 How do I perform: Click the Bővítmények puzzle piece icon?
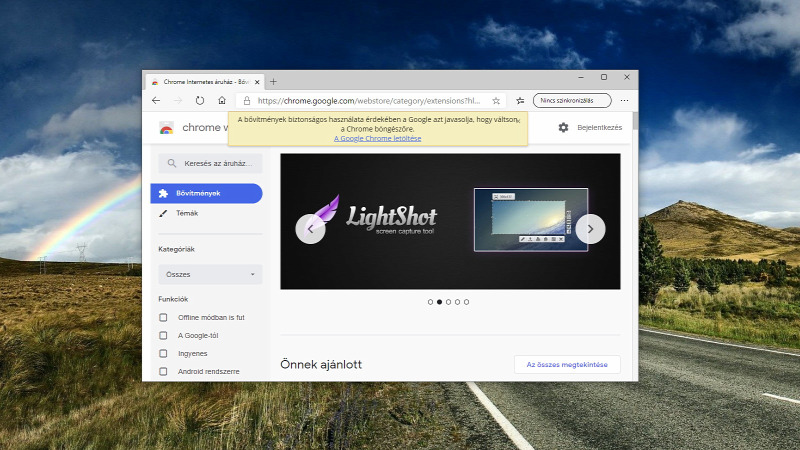click(x=163, y=193)
